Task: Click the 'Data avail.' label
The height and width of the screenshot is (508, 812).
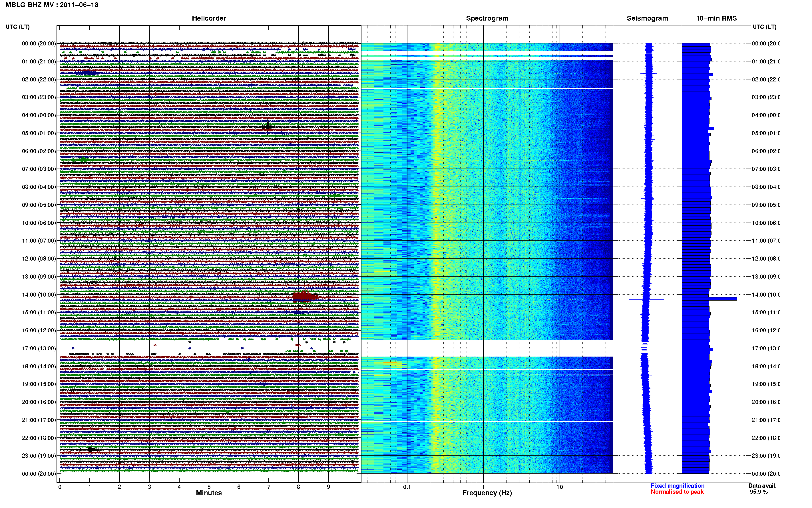Action: pyautogui.click(x=762, y=486)
